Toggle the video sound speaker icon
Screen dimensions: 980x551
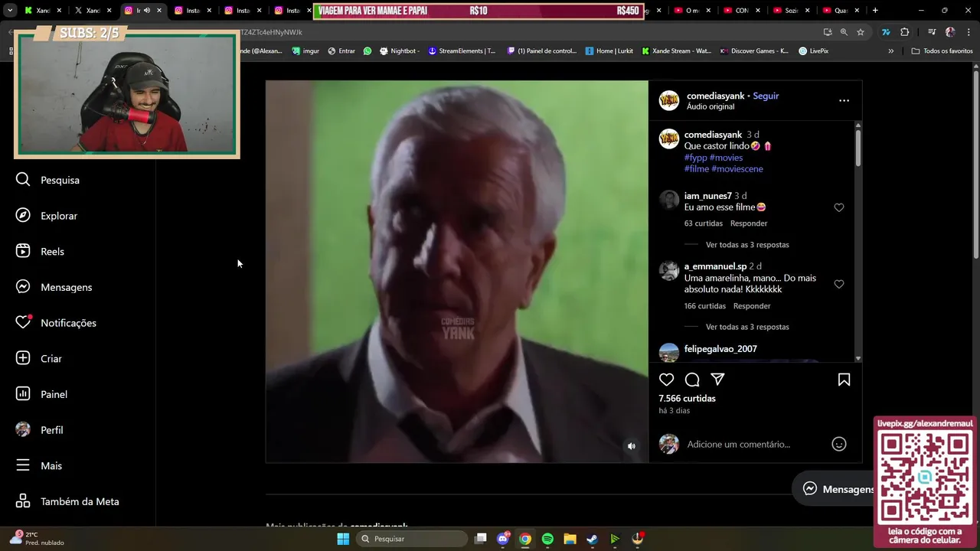632,446
